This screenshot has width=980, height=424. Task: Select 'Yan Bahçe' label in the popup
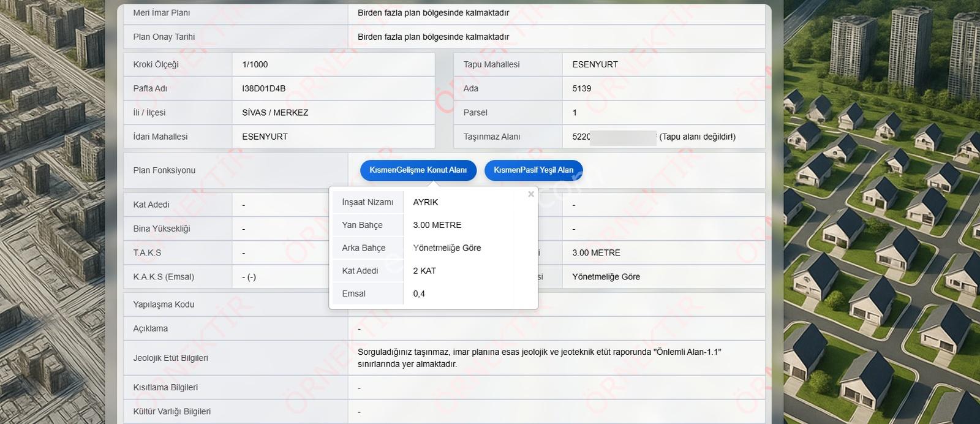click(362, 225)
